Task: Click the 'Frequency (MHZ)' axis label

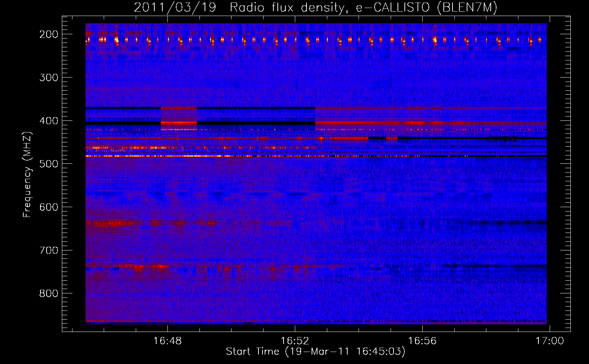Action: click(x=27, y=174)
